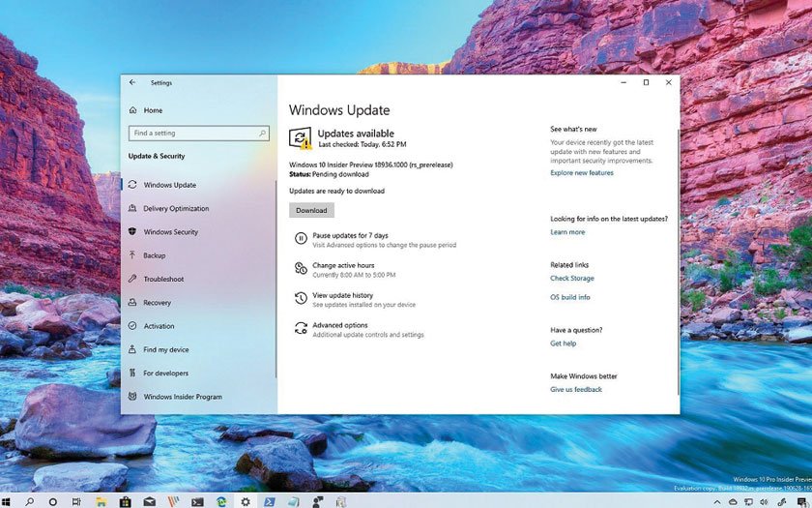Open View update history icon

(300, 299)
